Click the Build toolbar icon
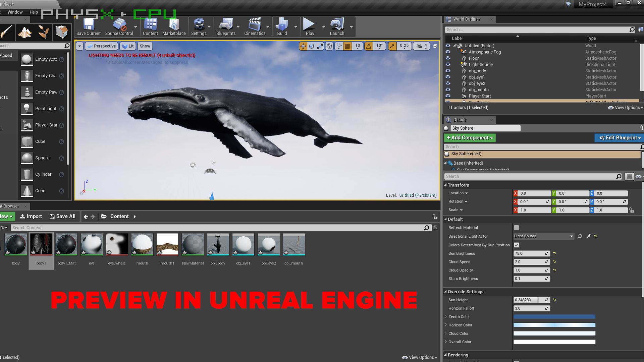The width and height of the screenshot is (644, 362). (282, 27)
